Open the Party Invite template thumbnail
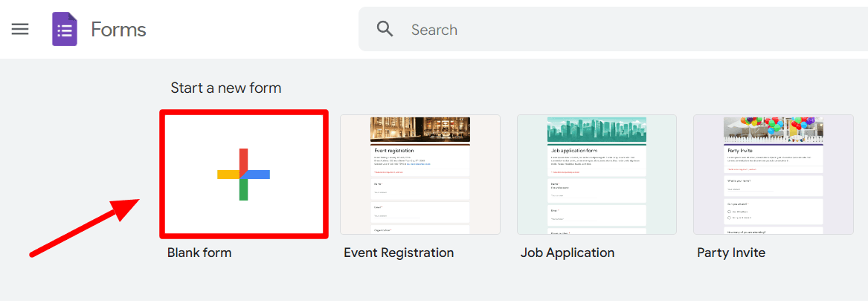This screenshot has height=306, width=868. 774,175
